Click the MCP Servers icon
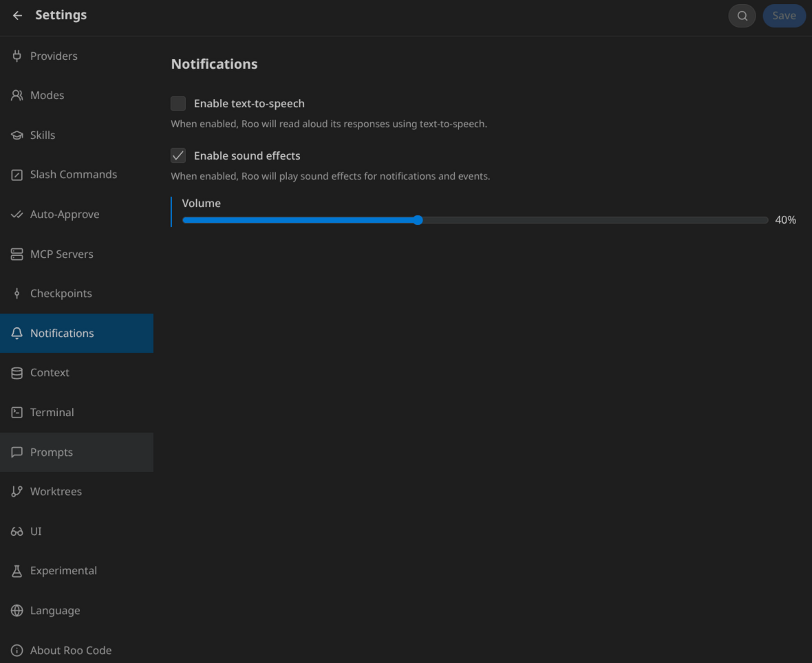Image resolution: width=812 pixels, height=663 pixels. (x=17, y=254)
